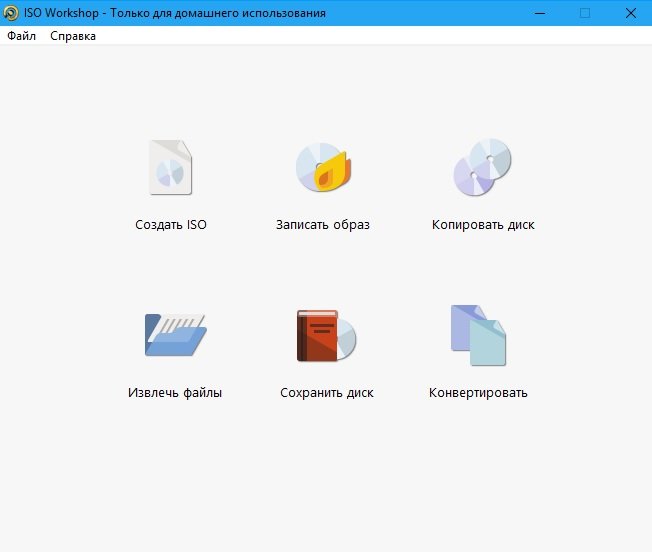The height and width of the screenshot is (552, 652).
Task: Close the ISO Workshop window
Action: (x=630, y=13)
